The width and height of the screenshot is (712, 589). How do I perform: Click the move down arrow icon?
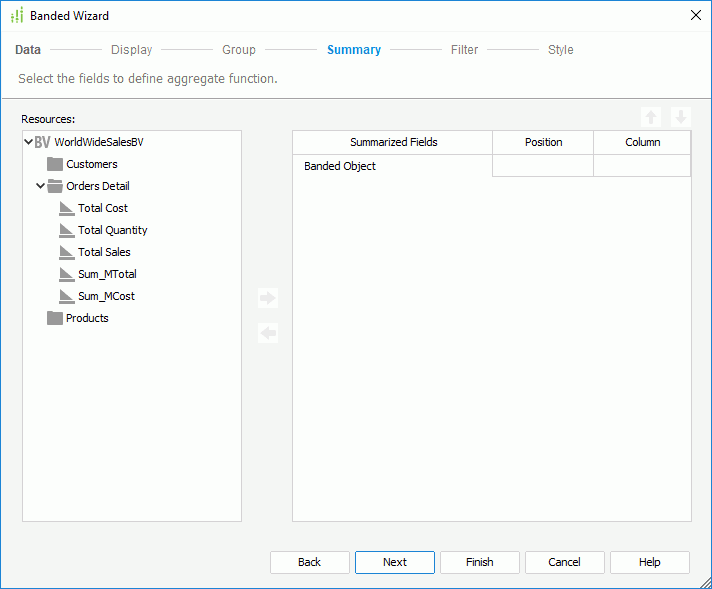[681, 117]
